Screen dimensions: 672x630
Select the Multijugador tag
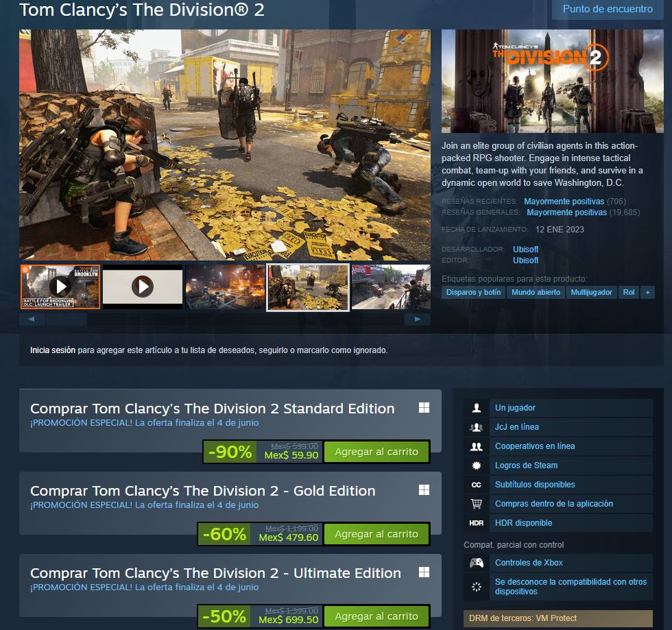point(591,292)
